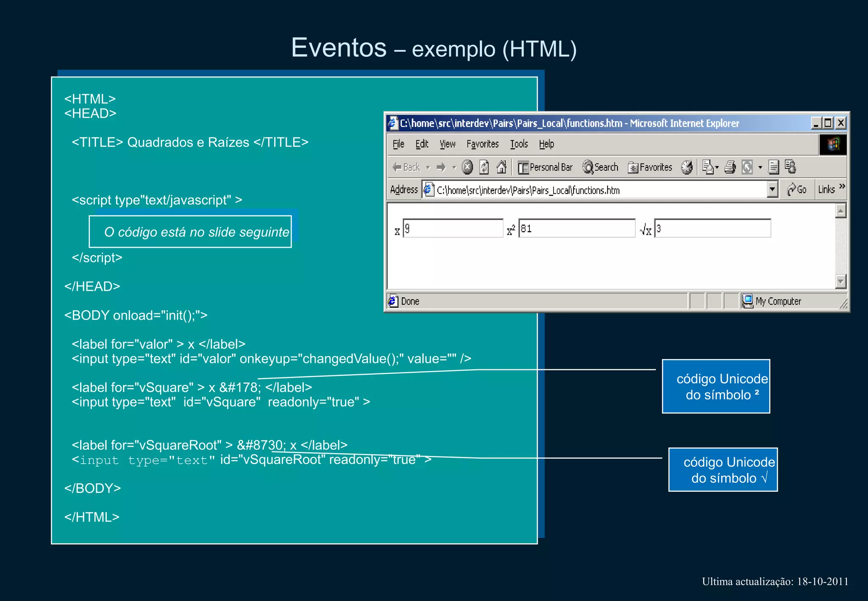Open the Forward history dropdown arrow
Viewport: 868px width, 601px height.
pyautogui.click(x=454, y=168)
